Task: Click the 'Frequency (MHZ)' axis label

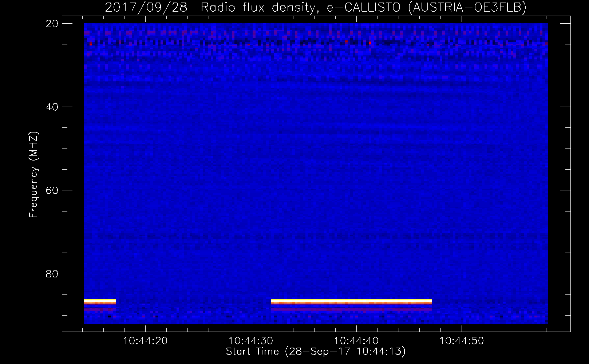Action: point(33,175)
